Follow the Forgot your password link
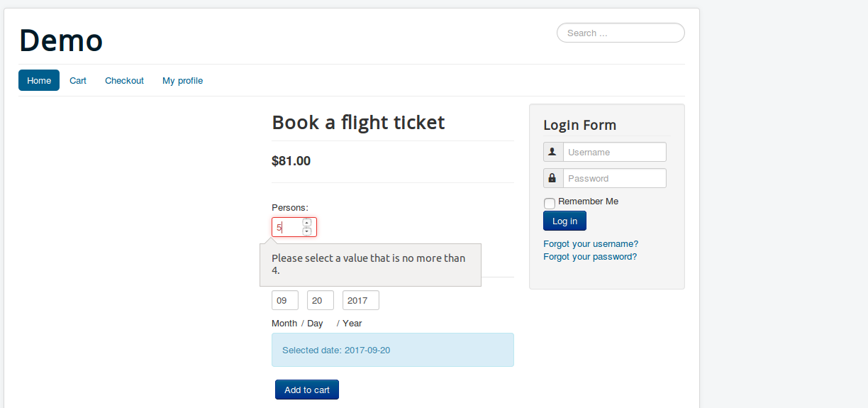 [x=590, y=256]
